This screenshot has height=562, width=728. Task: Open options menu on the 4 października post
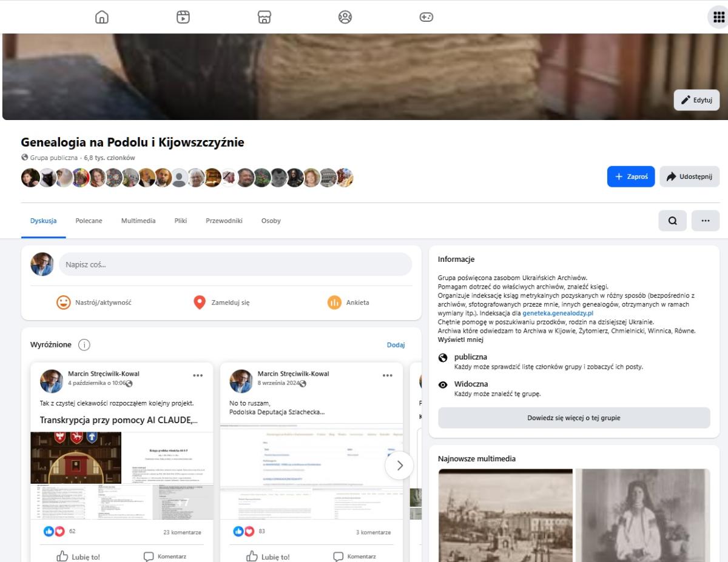click(198, 375)
